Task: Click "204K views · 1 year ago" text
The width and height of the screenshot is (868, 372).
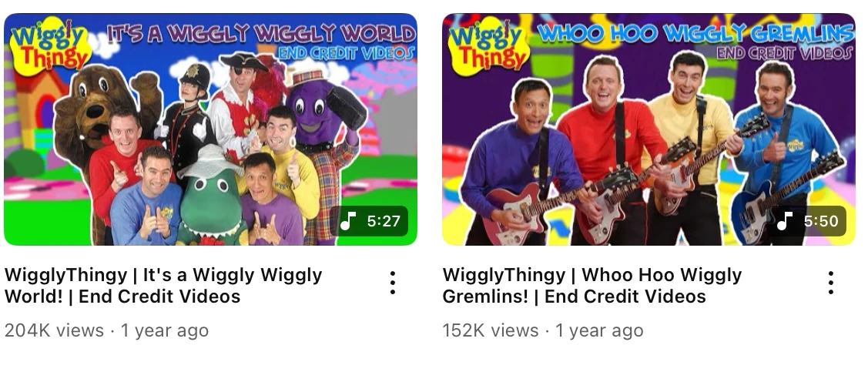Action: click(107, 330)
